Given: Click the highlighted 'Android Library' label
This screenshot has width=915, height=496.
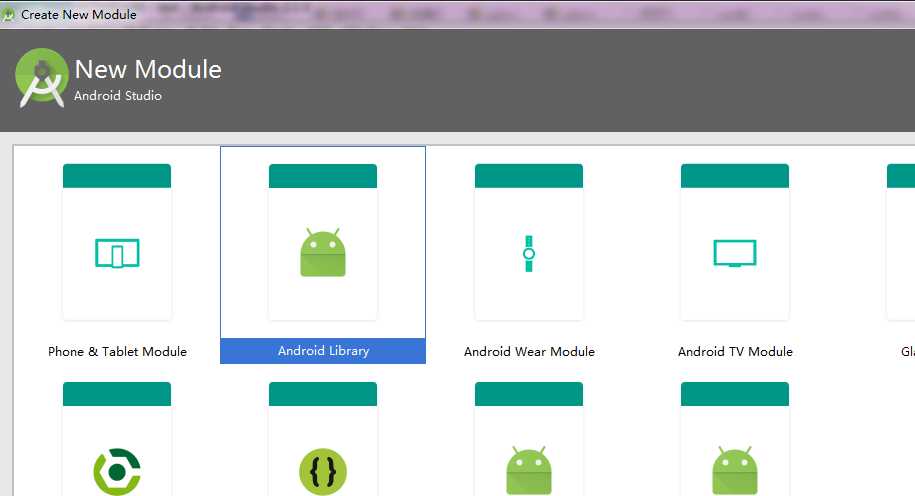Looking at the screenshot, I should (323, 351).
